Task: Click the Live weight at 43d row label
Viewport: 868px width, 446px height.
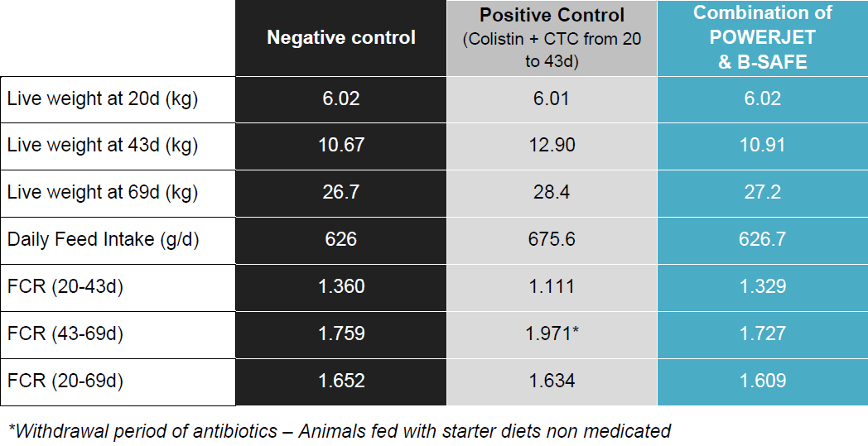Action: [x=103, y=146]
